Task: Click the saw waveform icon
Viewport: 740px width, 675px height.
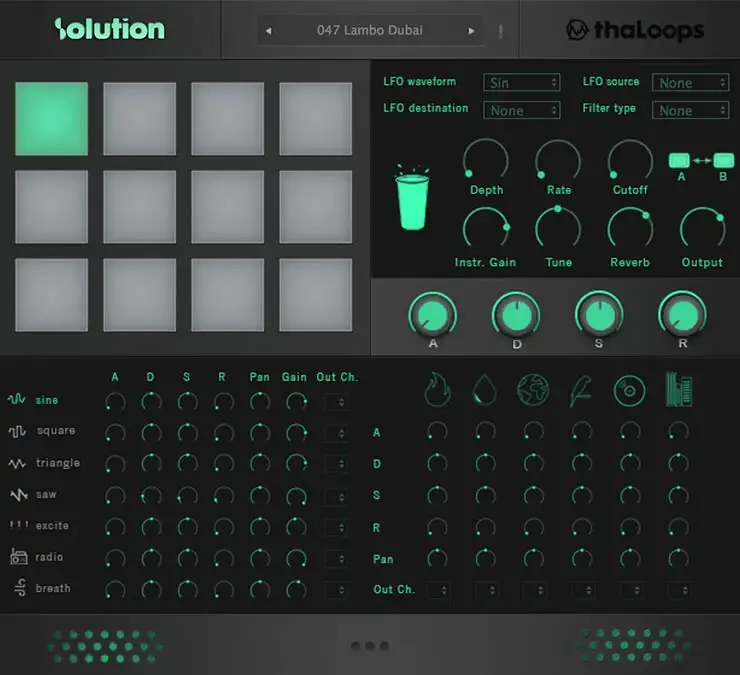Action: (19, 494)
